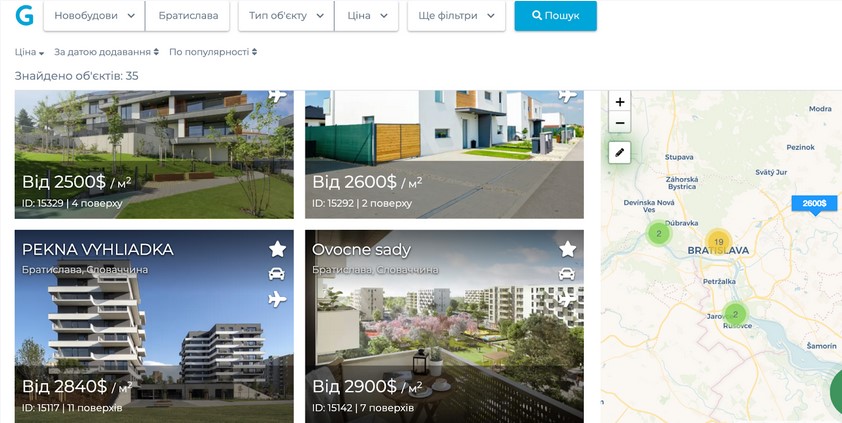Expand the Тип об'єкту filter
Screen dimensions: 842x423
tap(286, 16)
